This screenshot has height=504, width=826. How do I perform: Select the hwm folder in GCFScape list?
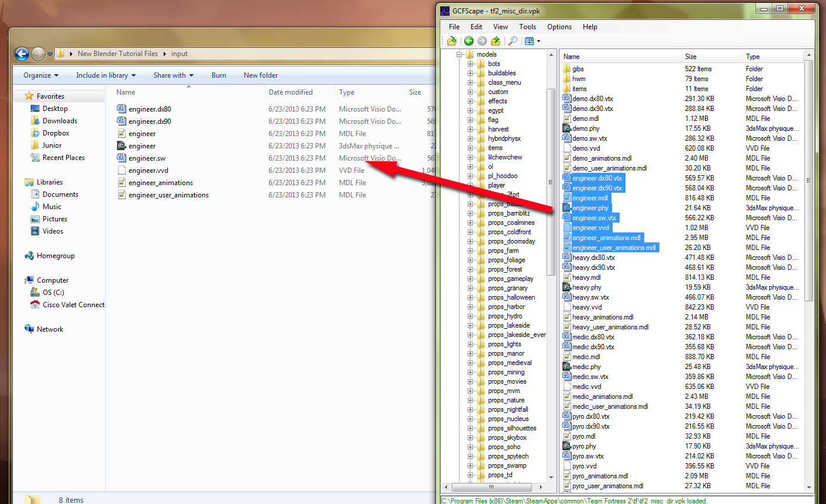coord(579,79)
